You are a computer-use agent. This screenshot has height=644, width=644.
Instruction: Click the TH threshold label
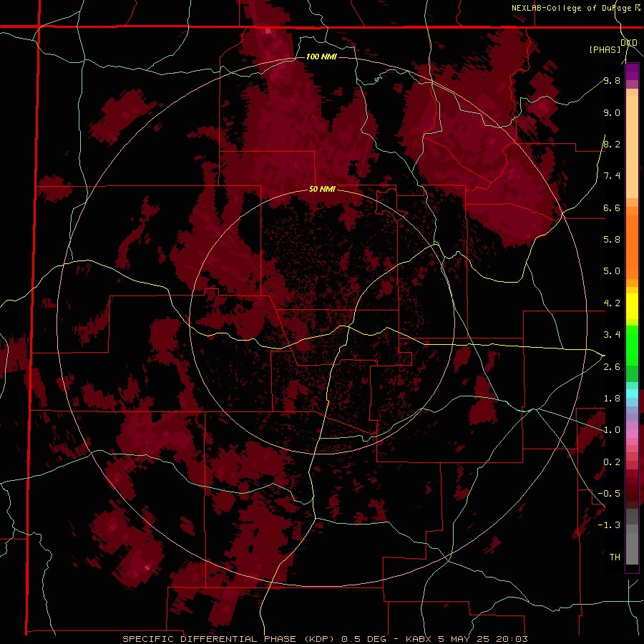tap(615, 557)
